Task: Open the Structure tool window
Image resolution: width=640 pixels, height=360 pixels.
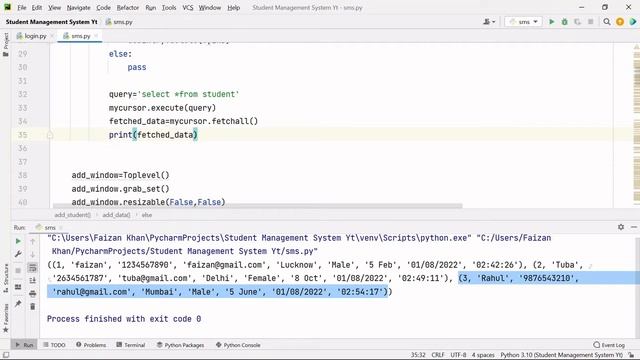Action: 6,278
